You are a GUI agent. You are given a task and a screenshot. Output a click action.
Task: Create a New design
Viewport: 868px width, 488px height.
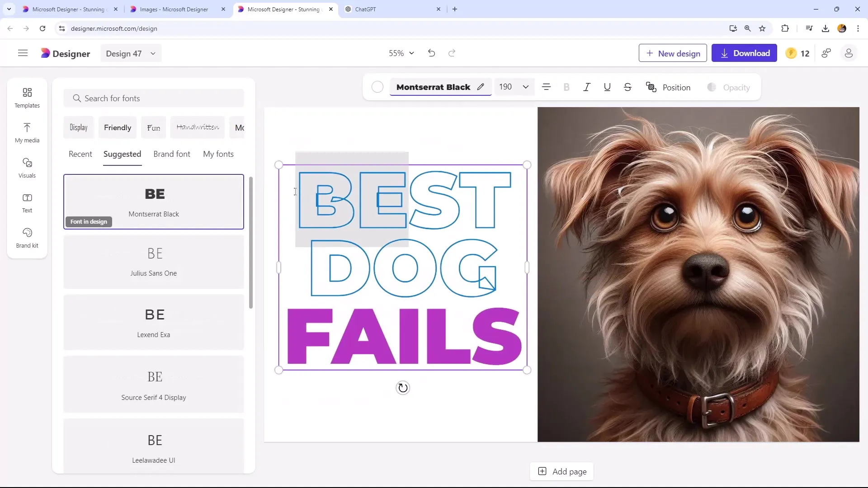point(673,53)
